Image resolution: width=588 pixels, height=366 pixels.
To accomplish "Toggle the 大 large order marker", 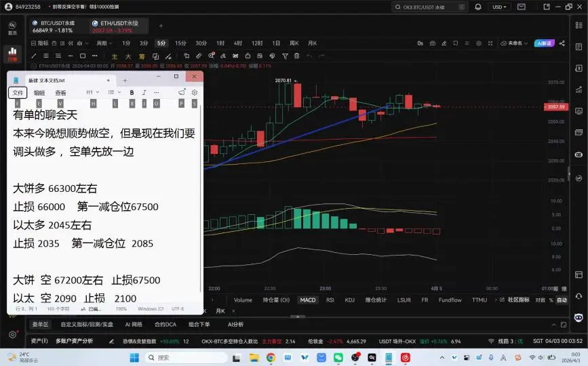I will coord(128,56).
